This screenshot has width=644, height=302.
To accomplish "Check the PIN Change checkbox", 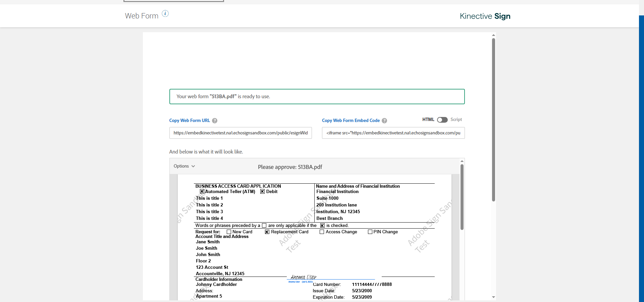I will (x=370, y=232).
